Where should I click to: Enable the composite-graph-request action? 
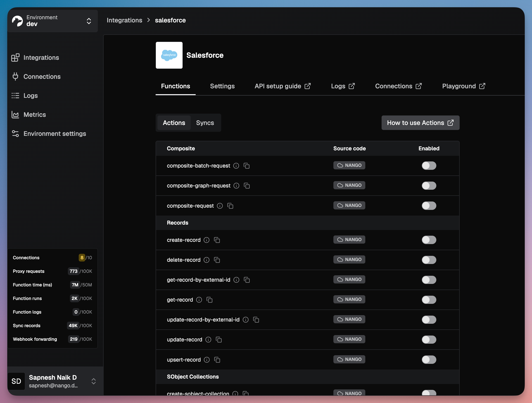pos(429,186)
